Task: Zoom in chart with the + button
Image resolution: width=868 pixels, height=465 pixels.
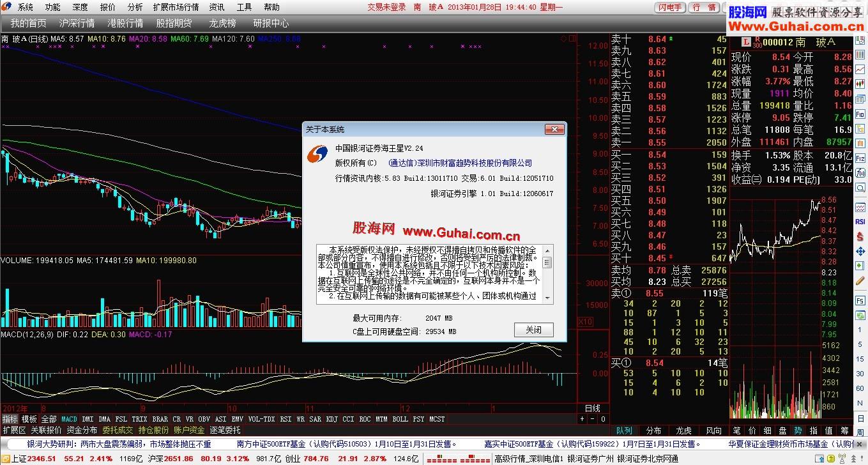Action: click(582, 419)
